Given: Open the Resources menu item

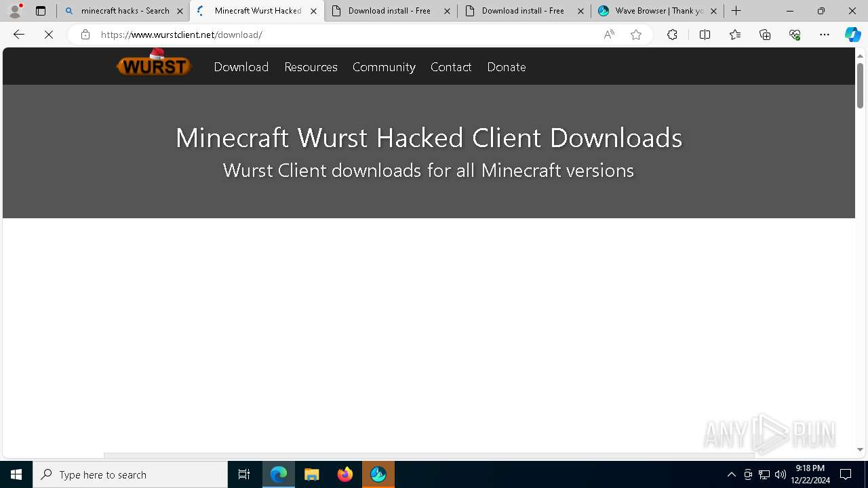Looking at the screenshot, I should (311, 66).
